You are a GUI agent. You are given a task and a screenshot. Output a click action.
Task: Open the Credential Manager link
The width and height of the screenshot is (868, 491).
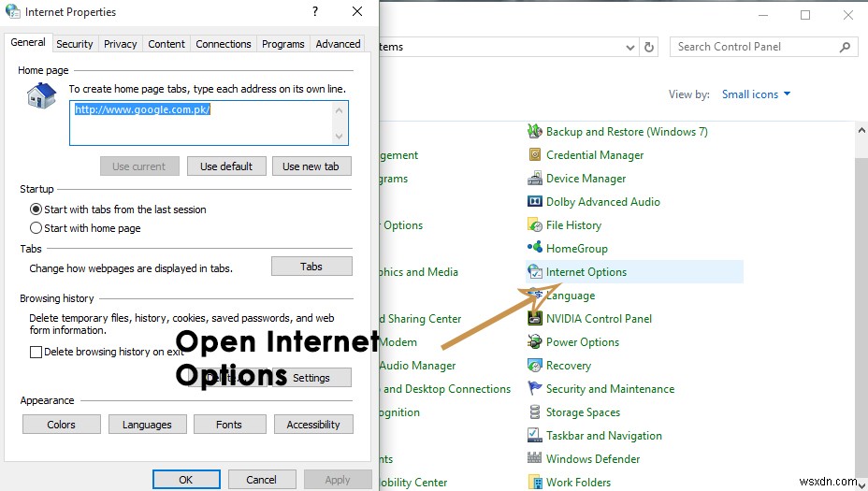coord(595,155)
